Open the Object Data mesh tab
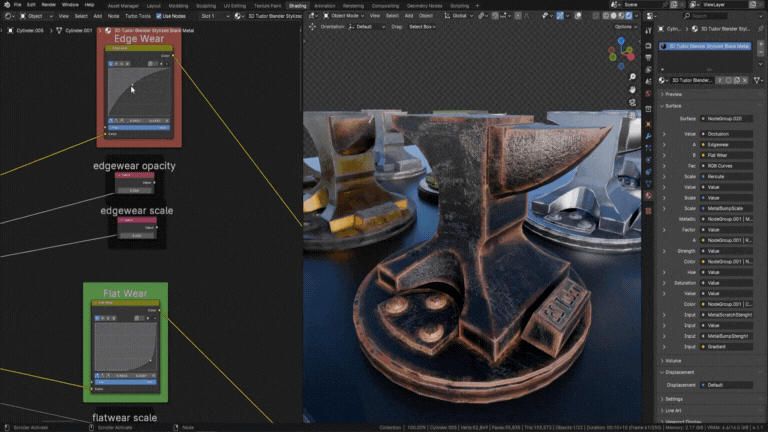Image resolution: width=768 pixels, height=432 pixels. point(648,184)
